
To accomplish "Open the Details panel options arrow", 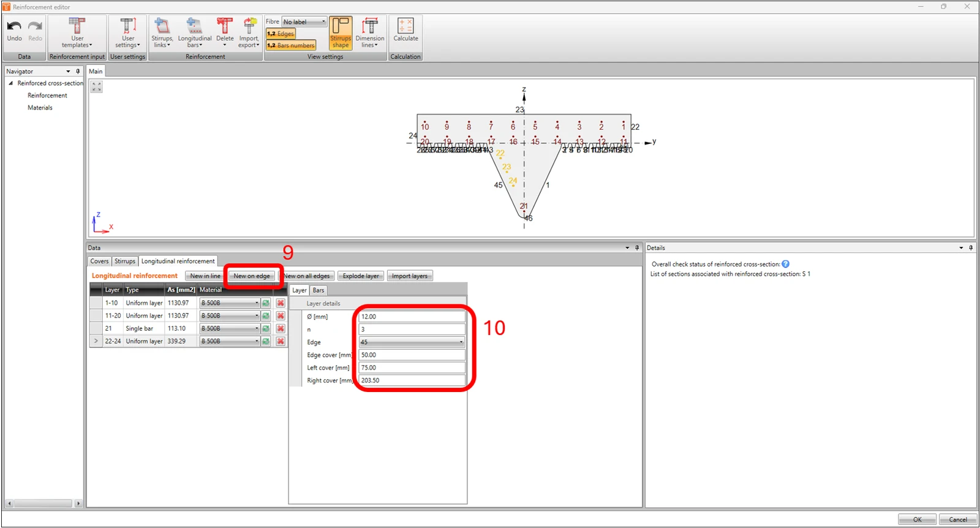I will [961, 248].
